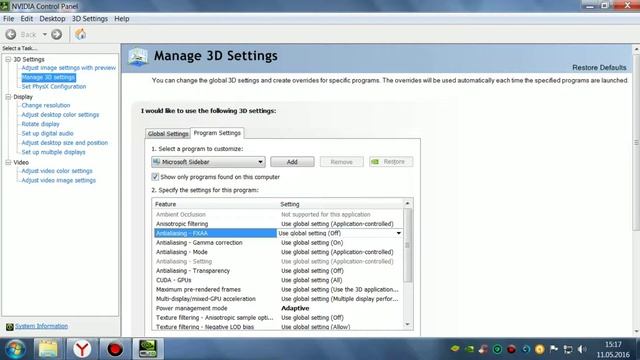Open Set up multiple displays
Image resolution: width=640 pixels, height=360 pixels.
[x=53, y=152]
